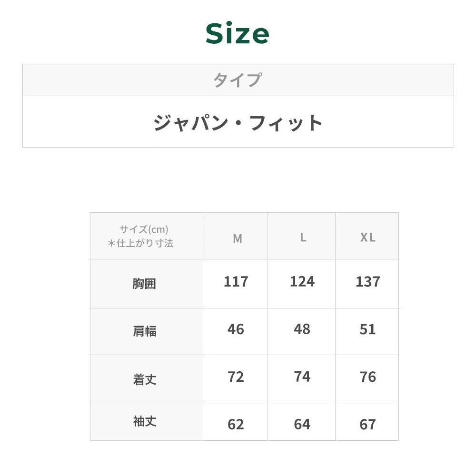Click the 46 shoulder width value
The height and width of the screenshot is (476, 476).
click(236, 329)
